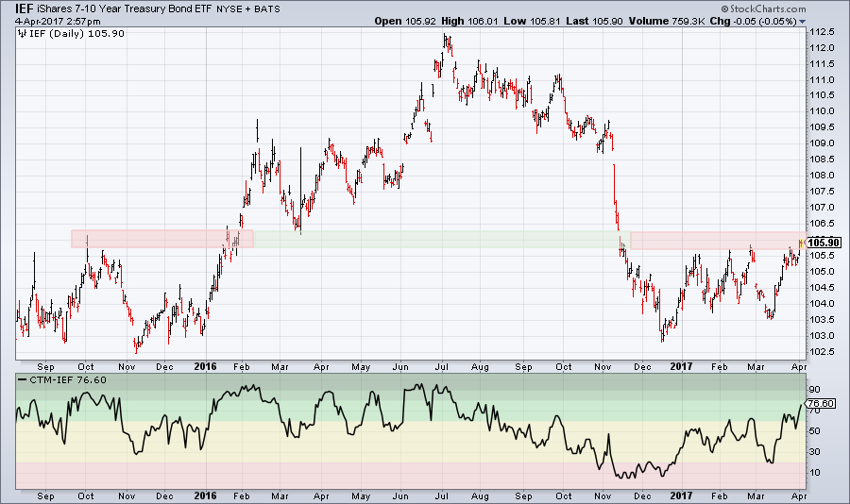The image size is (850, 504).
Task: Click the IEF (Daily) 105.90 legend label
Action: click(76, 34)
